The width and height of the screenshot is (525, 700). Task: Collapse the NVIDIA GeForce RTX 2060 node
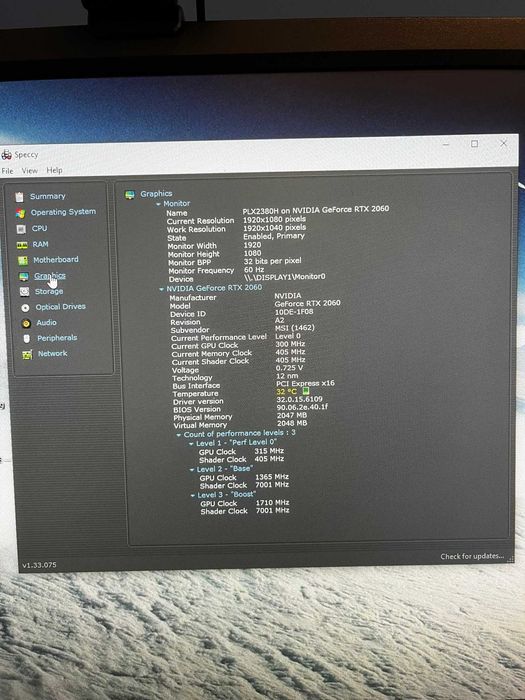(161, 289)
